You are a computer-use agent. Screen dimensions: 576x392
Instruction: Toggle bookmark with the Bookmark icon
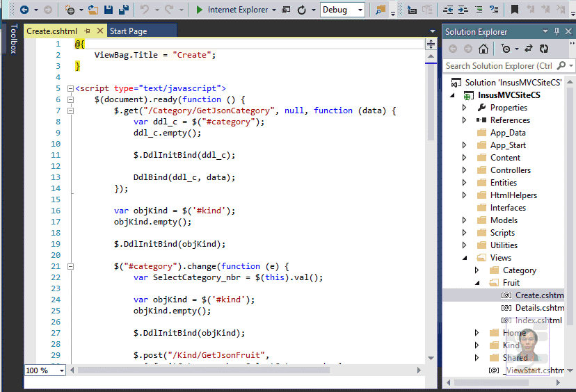515,10
